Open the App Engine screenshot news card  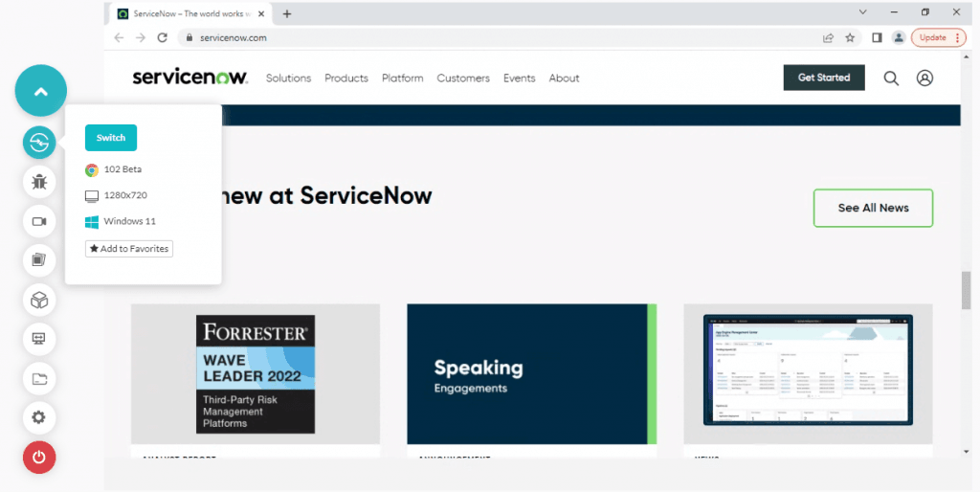(x=808, y=374)
